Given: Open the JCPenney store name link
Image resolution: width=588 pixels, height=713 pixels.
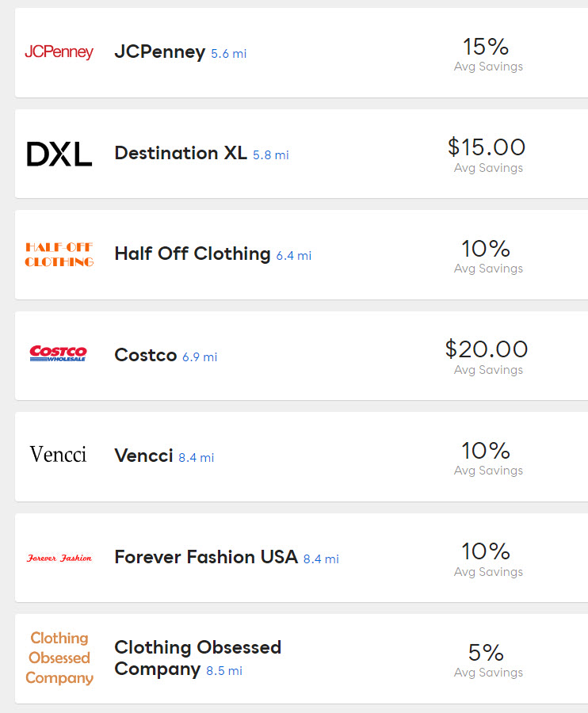Looking at the screenshot, I should (159, 52).
